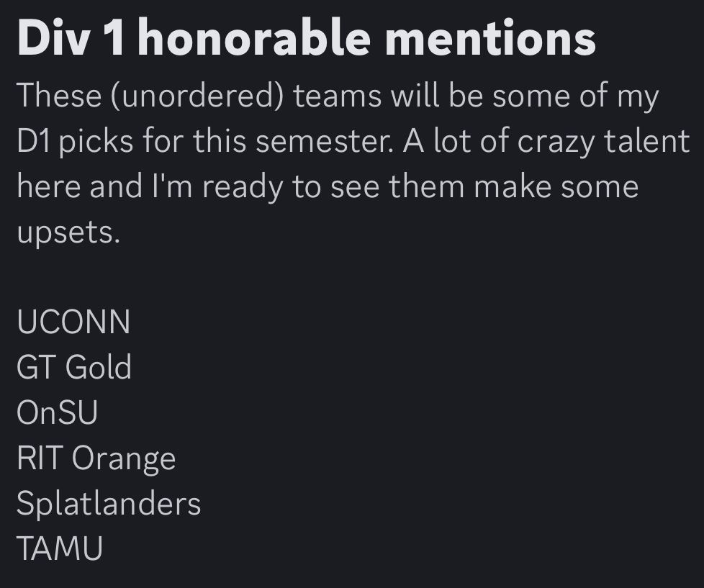The height and width of the screenshot is (588, 704).
Task: Click the word "(unordered)" in the message
Action: pyautogui.click(x=197, y=96)
